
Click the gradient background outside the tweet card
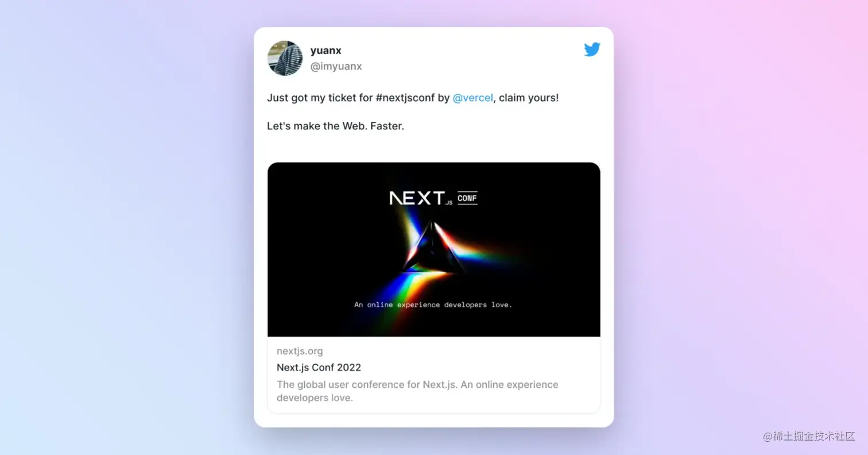126,230
